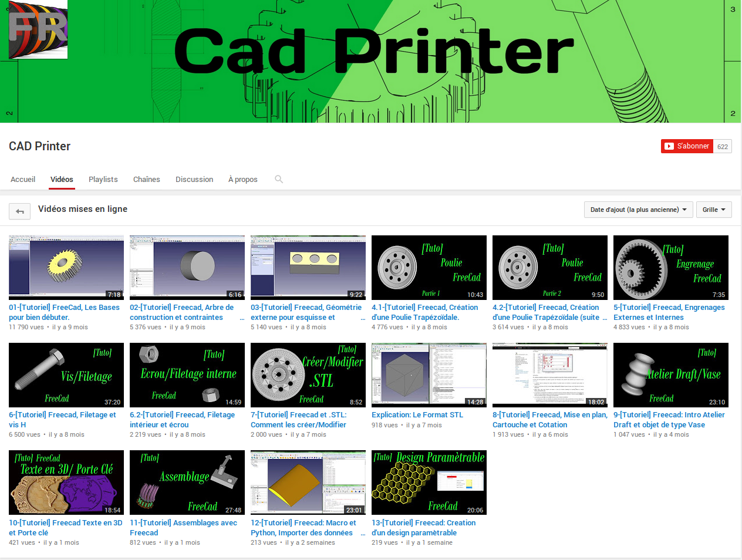
Task: Open the Playlists tab
Action: [103, 180]
